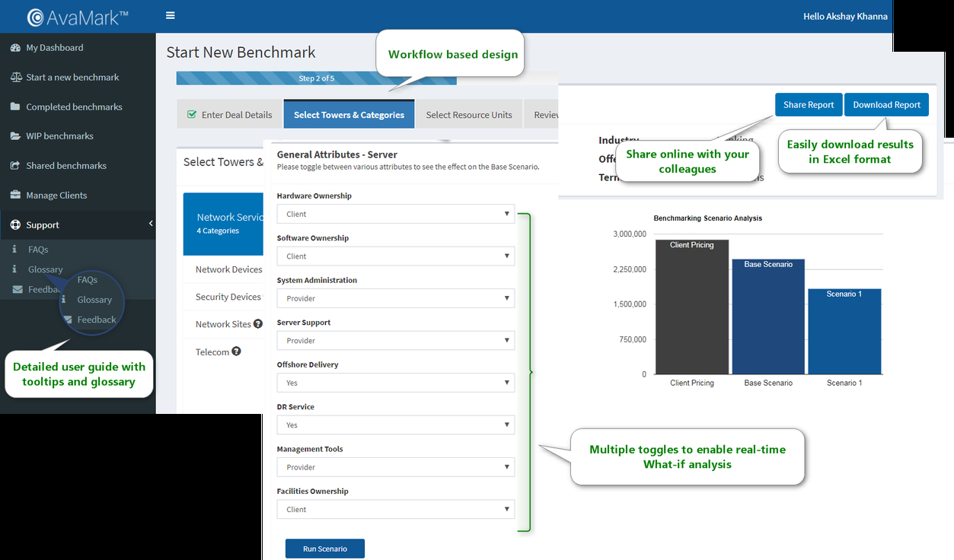The image size is (954, 560).
Task: Click the Scenario 1 bar in the chart
Action: pos(844,332)
